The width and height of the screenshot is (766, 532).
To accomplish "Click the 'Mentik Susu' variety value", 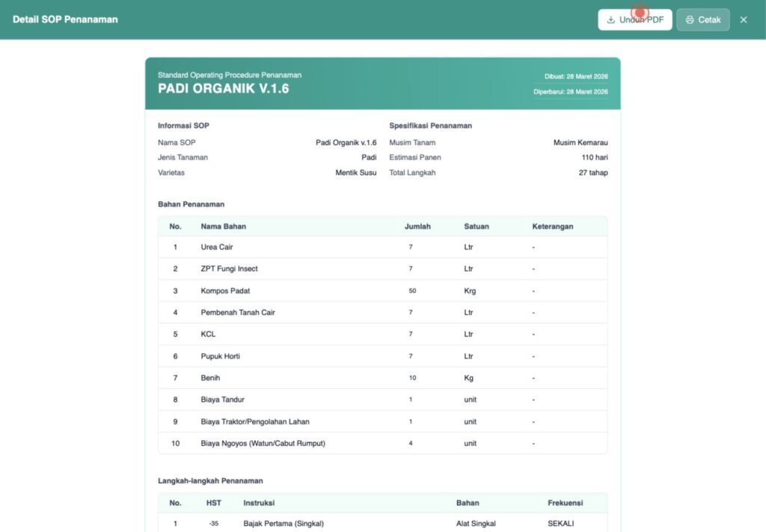I will click(x=355, y=172).
